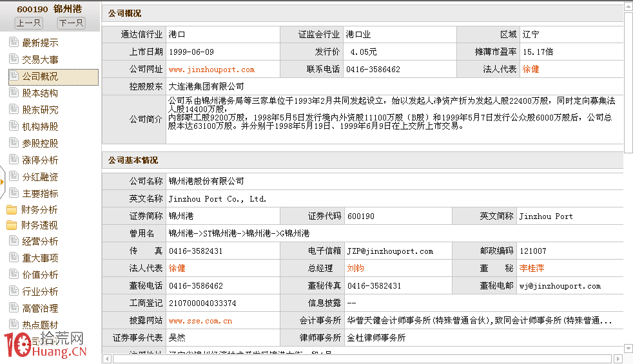The image size is (633, 364).
Task: Click the document icon beside 交易大事
Action: pos(14,59)
